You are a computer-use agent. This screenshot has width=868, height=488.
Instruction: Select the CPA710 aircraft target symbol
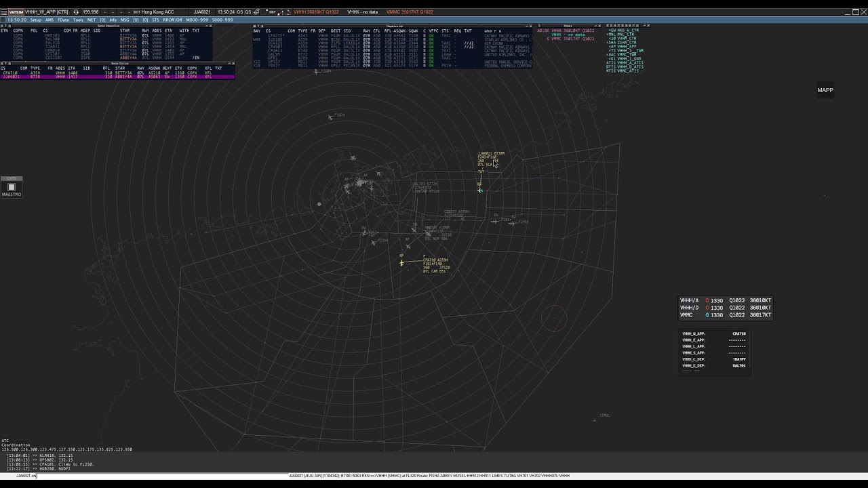pos(401,263)
